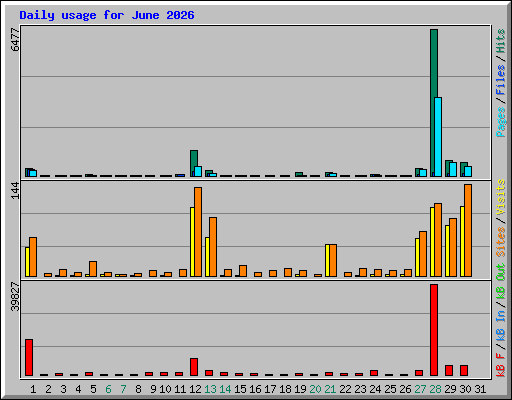Screen dimensions: 512x400
Task: Click green weekend day label 21
Action: tap(330, 389)
